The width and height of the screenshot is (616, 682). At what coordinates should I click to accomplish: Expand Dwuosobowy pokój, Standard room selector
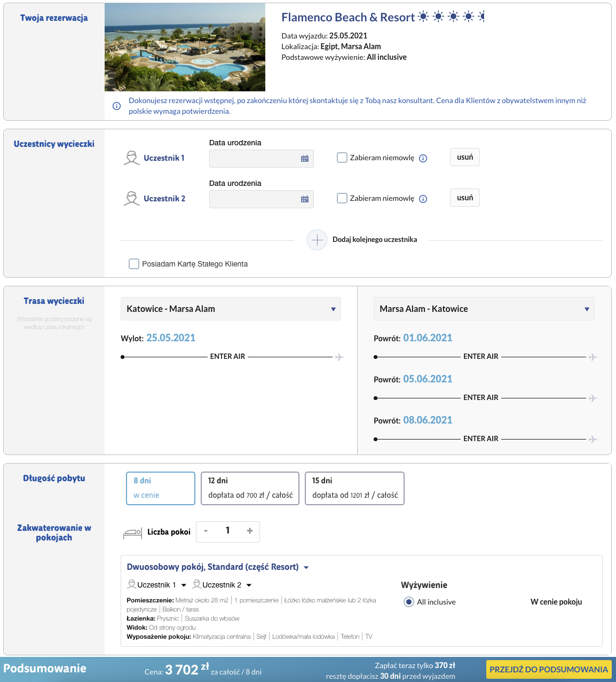coord(218,567)
